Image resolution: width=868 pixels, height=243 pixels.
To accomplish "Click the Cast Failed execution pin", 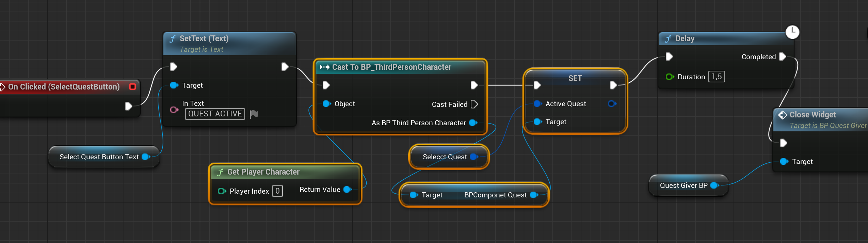I will 474,104.
